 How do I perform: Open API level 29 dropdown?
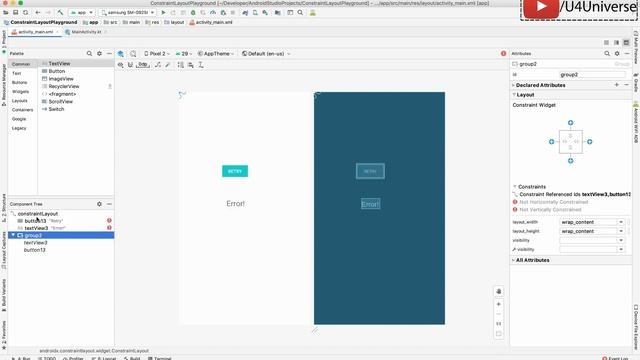184,53
